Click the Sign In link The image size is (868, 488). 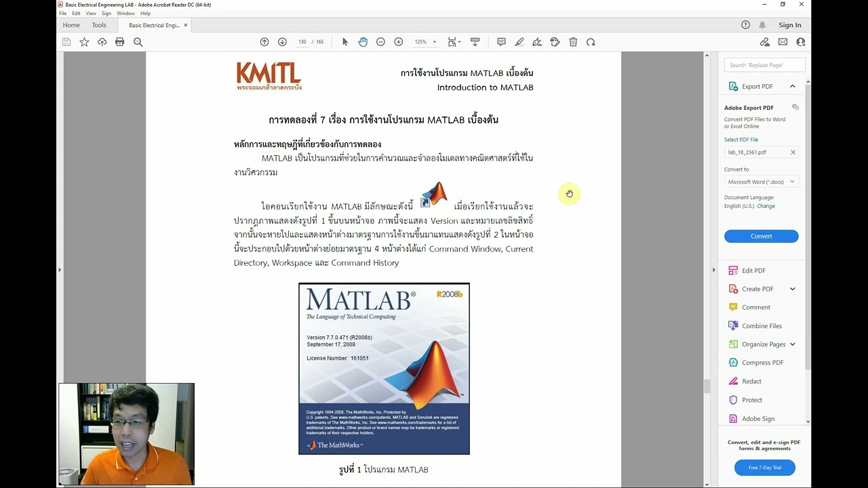click(x=790, y=25)
